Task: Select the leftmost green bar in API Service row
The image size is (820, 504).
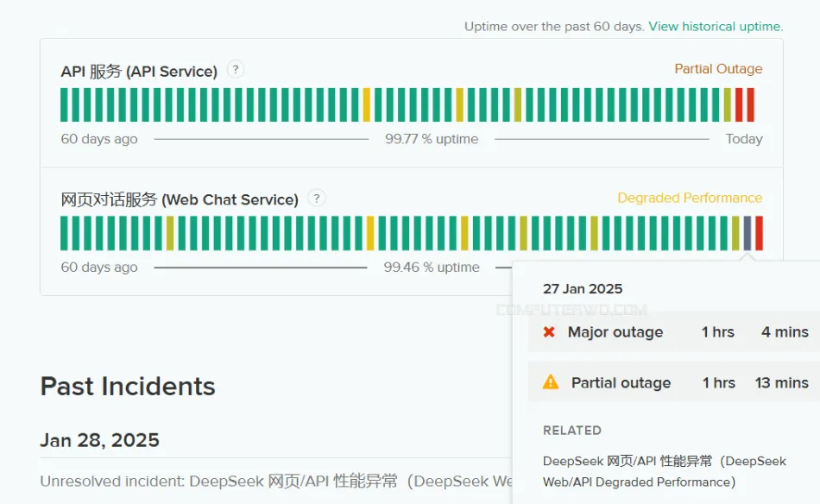Action: 65,104
